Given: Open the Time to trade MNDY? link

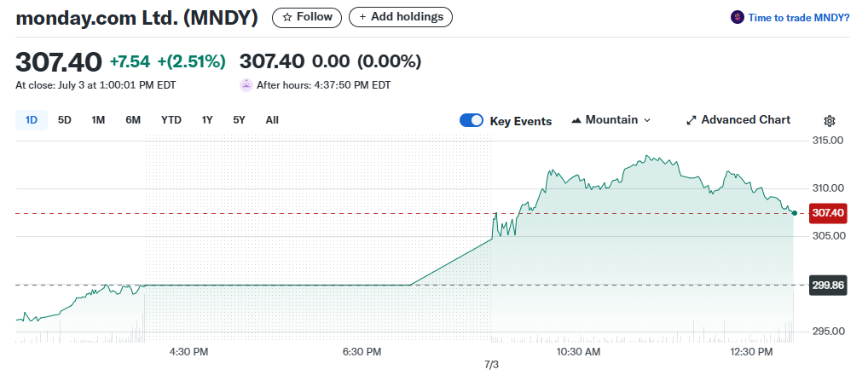Looking at the screenshot, I should (x=799, y=18).
